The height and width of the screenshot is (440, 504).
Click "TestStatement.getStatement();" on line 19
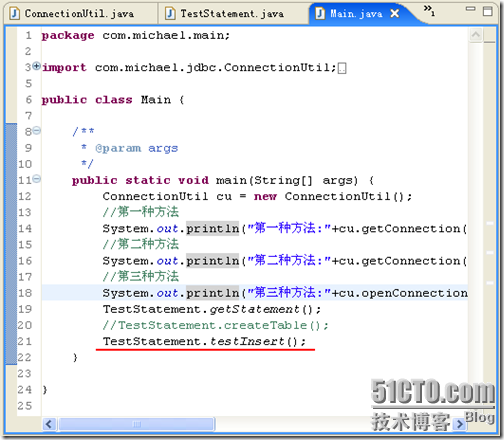tap(212, 310)
